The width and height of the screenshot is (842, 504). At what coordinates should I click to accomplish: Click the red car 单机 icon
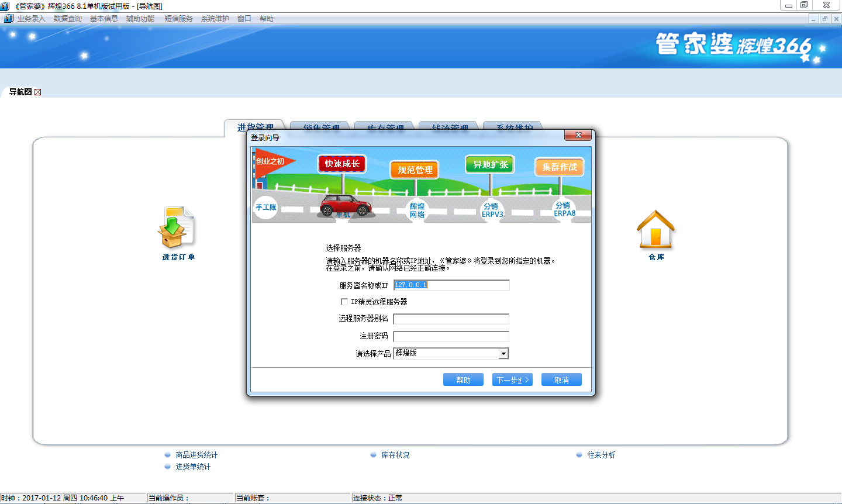point(346,206)
